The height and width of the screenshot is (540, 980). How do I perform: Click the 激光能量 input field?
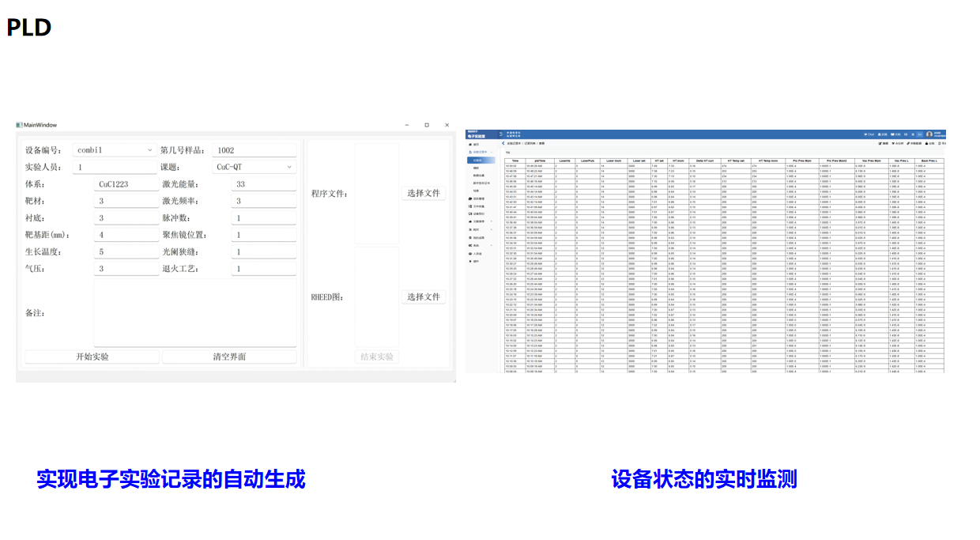coord(264,184)
